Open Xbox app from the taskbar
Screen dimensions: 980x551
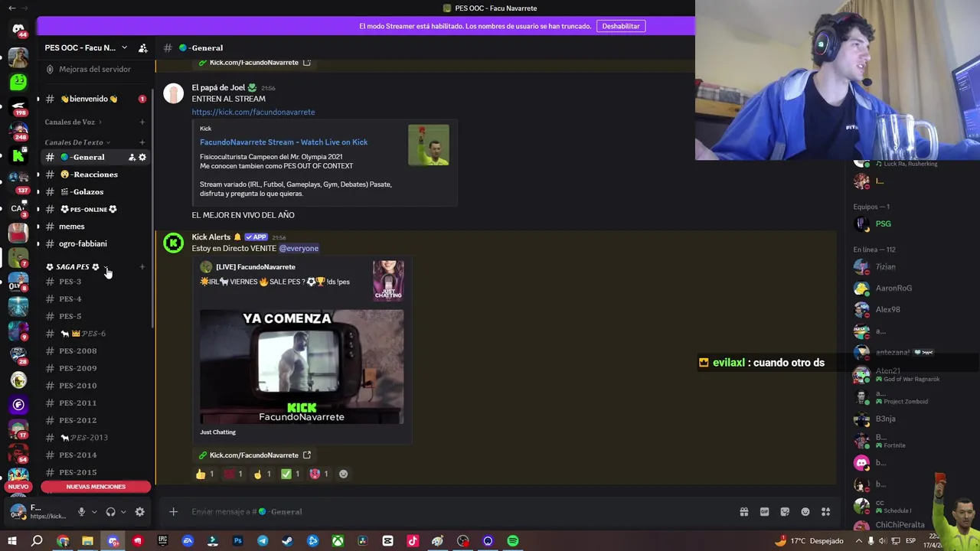pyautogui.click(x=338, y=541)
